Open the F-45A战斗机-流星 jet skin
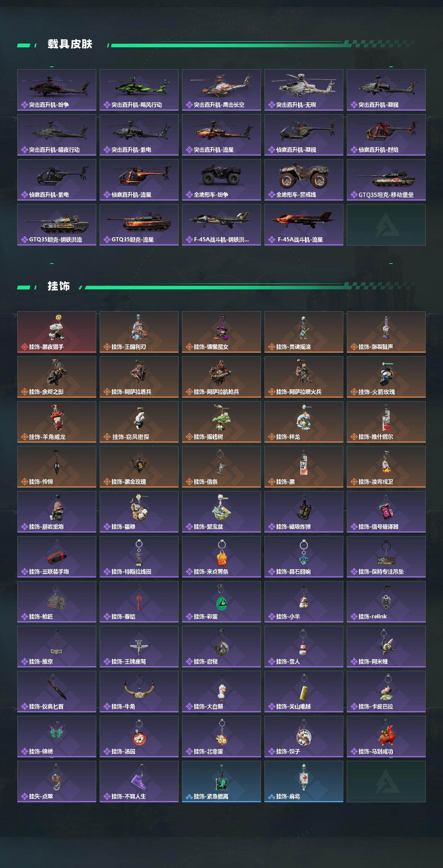This screenshot has width=443, height=868. [x=304, y=225]
